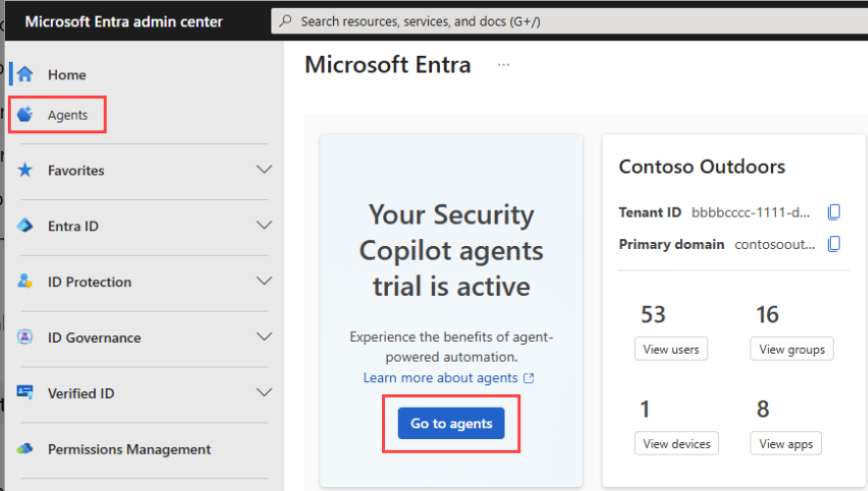Expand the Verified ID chevron
The width and height of the screenshot is (868, 491).
(264, 394)
